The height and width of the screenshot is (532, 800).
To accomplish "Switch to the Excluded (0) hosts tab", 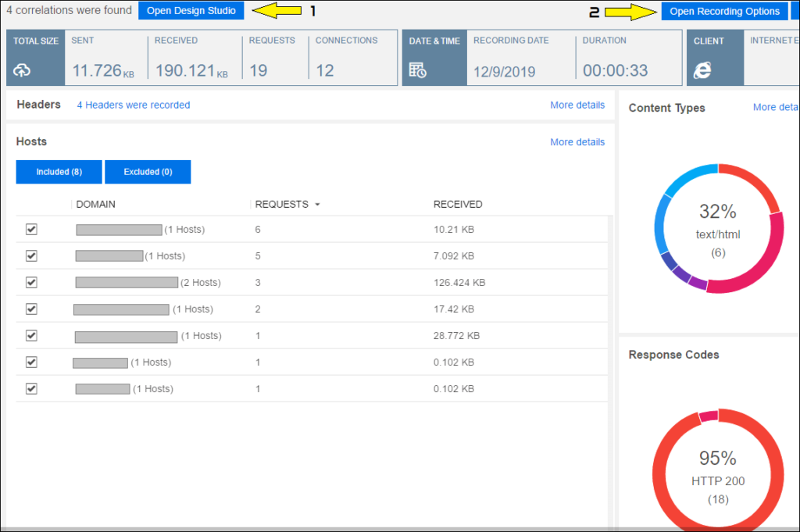I will pyautogui.click(x=148, y=172).
